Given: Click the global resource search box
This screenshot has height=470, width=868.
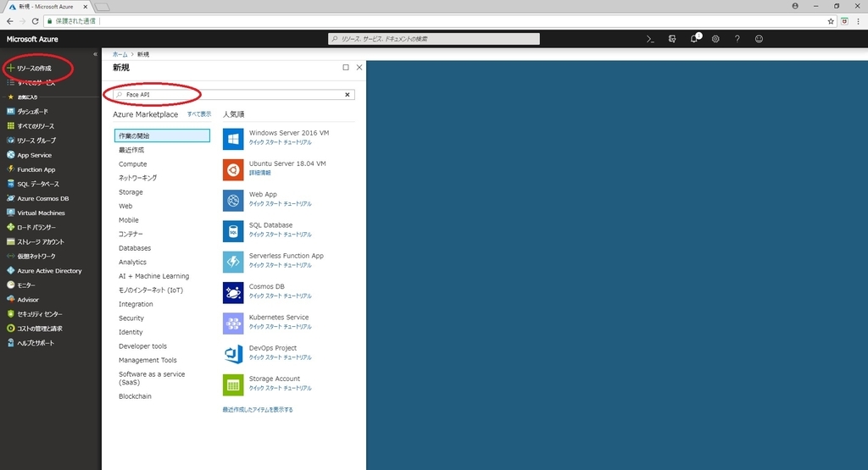Looking at the screenshot, I should tap(433, 39).
